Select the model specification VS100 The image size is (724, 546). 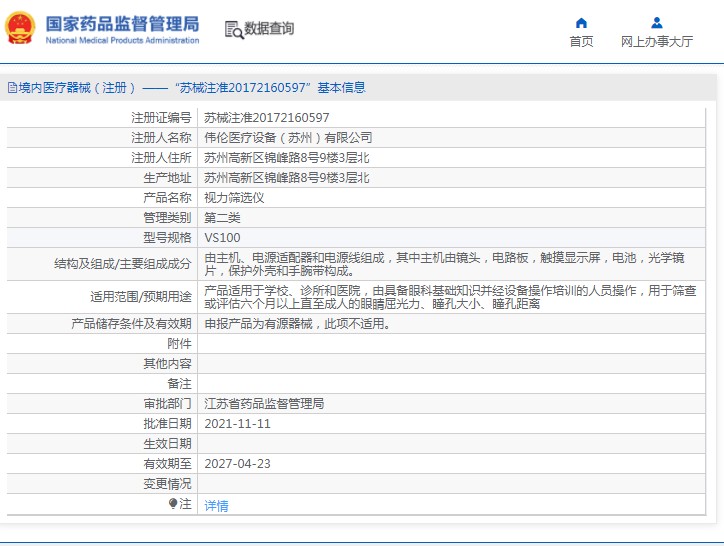tap(222, 237)
